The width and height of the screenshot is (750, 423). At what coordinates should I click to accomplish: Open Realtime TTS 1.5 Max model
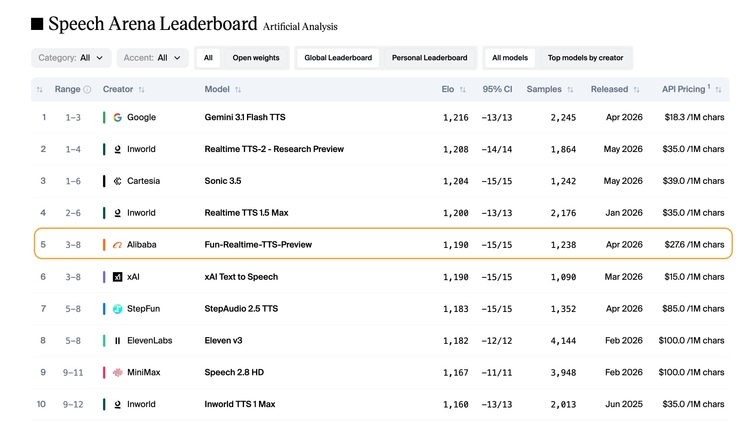click(246, 213)
